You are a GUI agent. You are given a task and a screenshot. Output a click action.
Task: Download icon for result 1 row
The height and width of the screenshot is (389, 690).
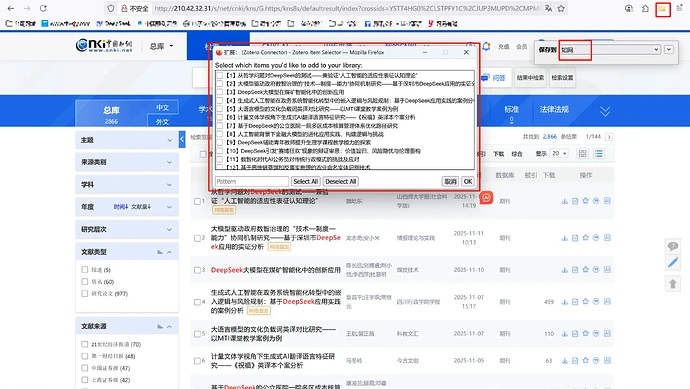pyautogui.click(x=565, y=201)
